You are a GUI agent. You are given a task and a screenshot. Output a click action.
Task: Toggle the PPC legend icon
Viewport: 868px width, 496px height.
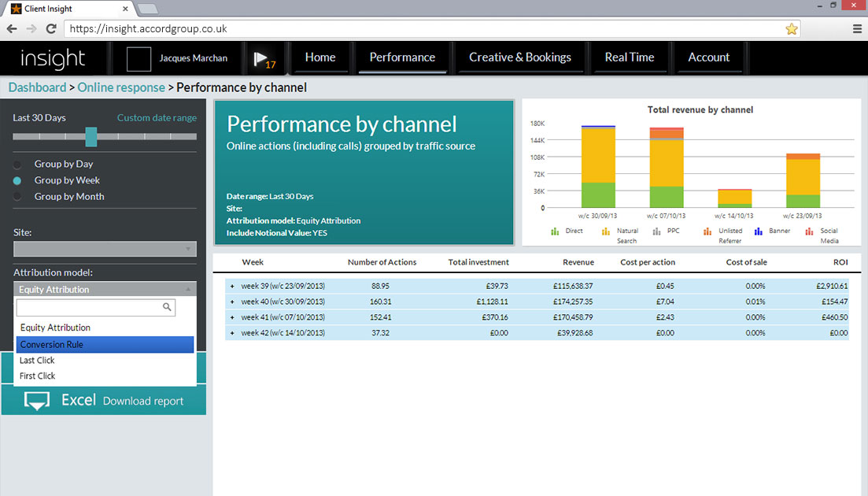[656, 231]
